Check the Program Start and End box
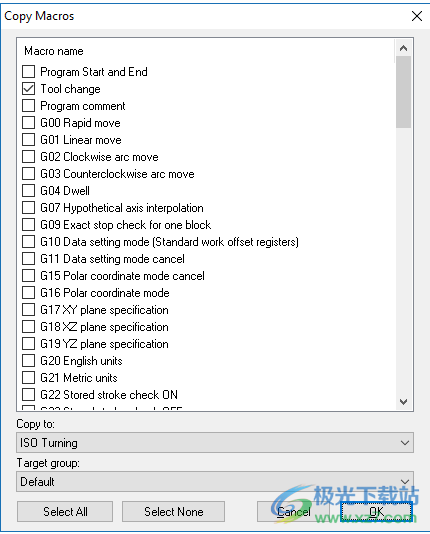The width and height of the screenshot is (430, 534). pos(28,72)
